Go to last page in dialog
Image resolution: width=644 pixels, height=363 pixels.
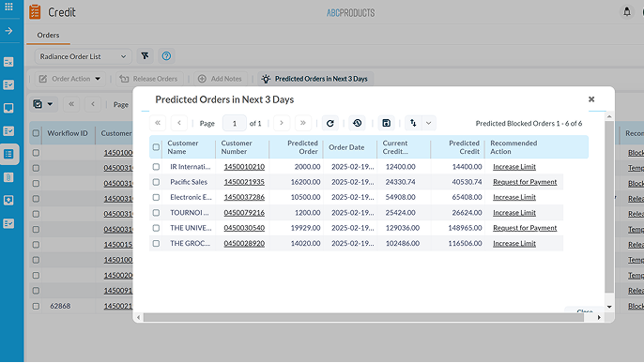(303, 123)
